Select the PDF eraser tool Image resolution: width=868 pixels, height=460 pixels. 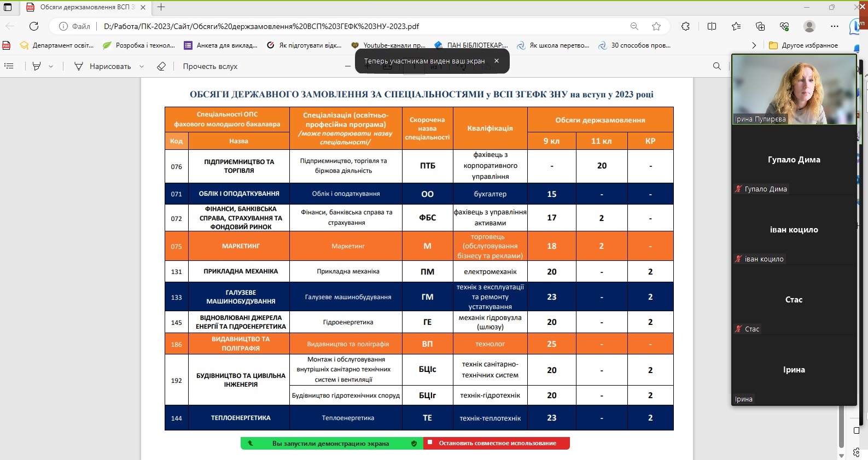(161, 66)
